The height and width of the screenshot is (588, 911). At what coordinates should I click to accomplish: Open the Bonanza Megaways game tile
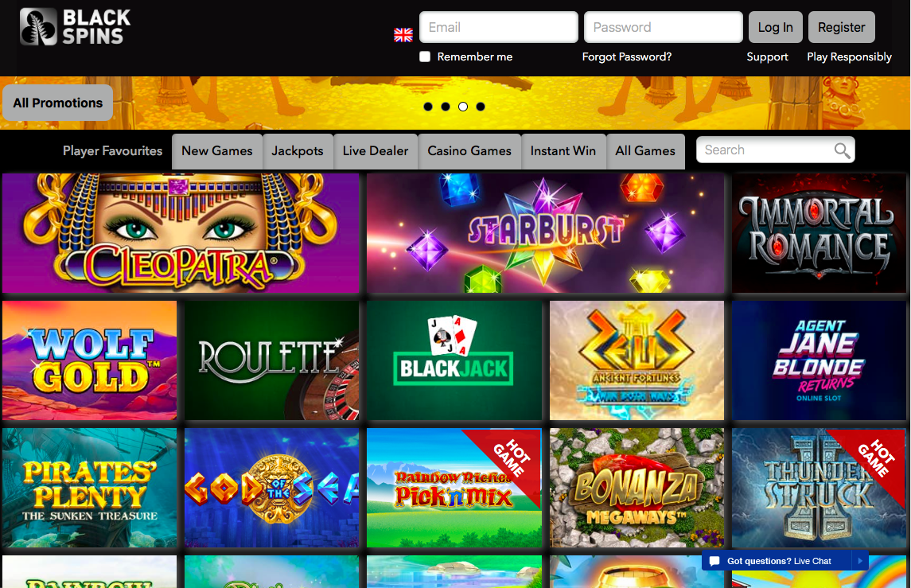[x=637, y=488]
